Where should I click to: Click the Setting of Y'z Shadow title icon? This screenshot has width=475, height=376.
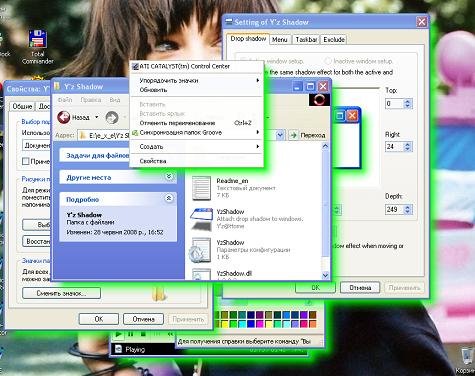click(x=229, y=22)
